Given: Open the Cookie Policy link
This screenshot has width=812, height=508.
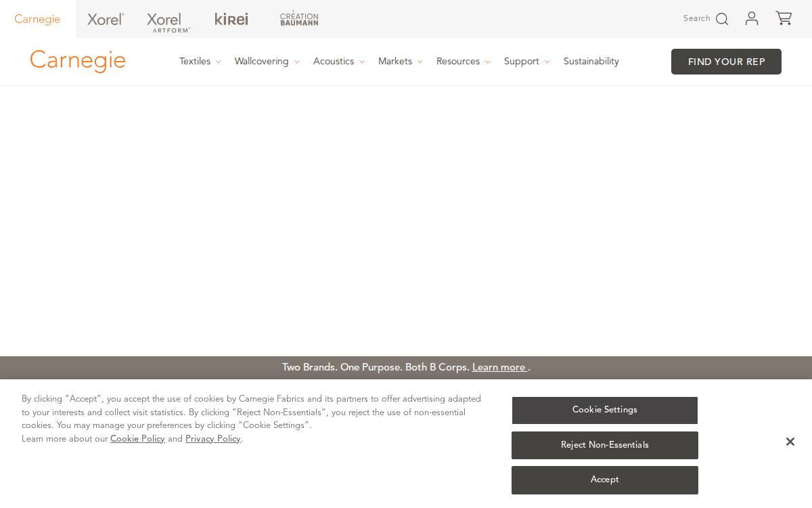Looking at the screenshot, I should click(x=137, y=439).
